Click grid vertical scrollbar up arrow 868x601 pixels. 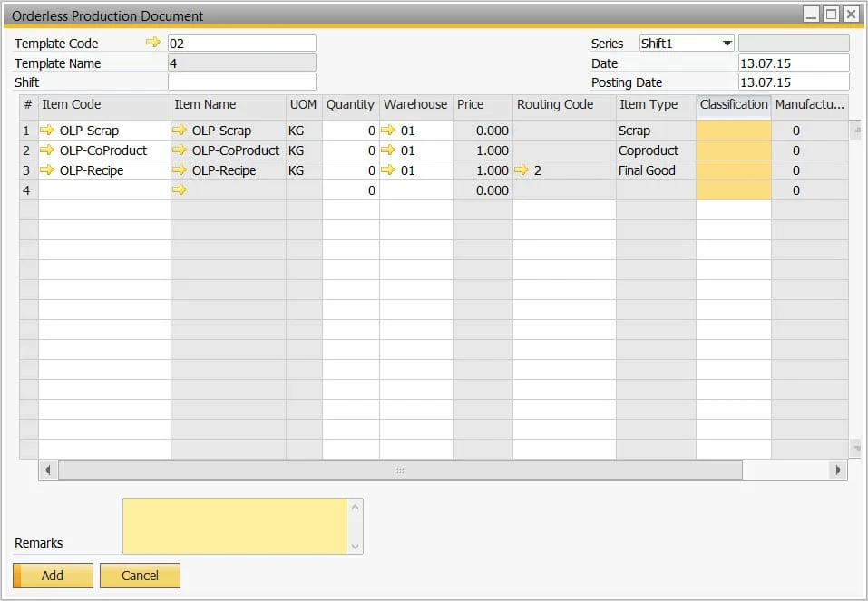click(x=856, y=130)
